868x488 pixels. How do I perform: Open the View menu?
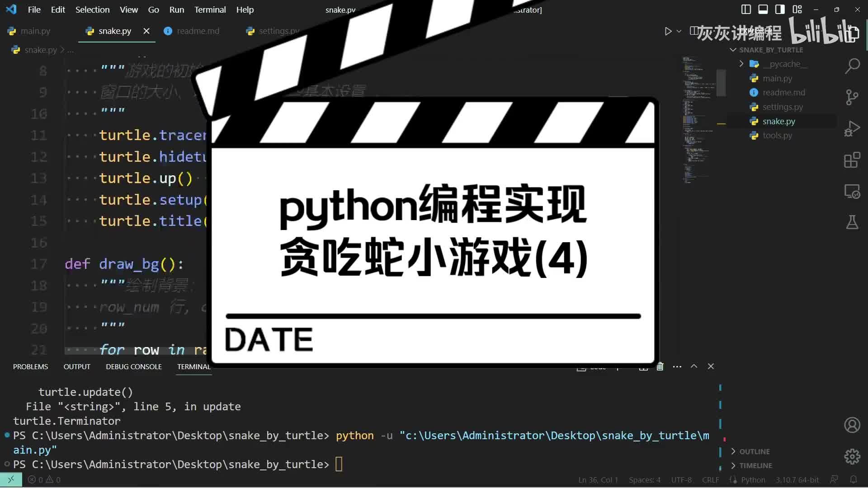pyautogui.click(x=129, y=9)
